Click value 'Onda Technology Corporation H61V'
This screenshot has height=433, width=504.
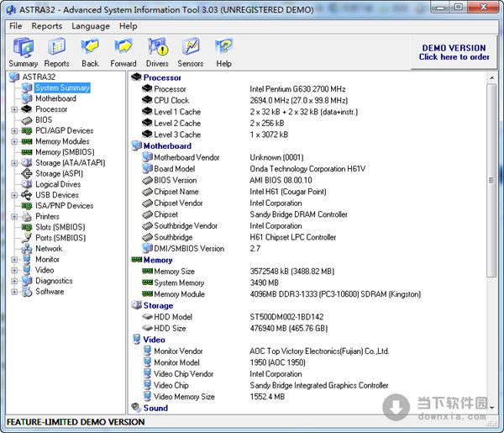(307, 169)
